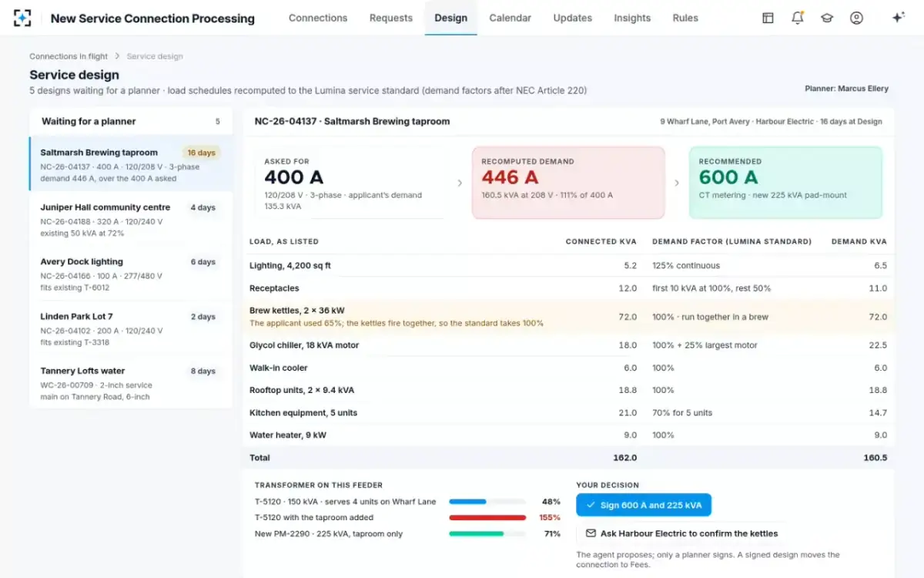Click the Demand kVA column header

[859, 241]
